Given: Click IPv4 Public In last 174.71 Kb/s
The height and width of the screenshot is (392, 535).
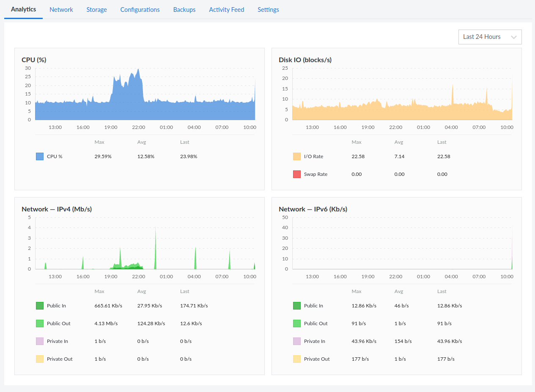Looking at the screenshot, I should (194, 306).
